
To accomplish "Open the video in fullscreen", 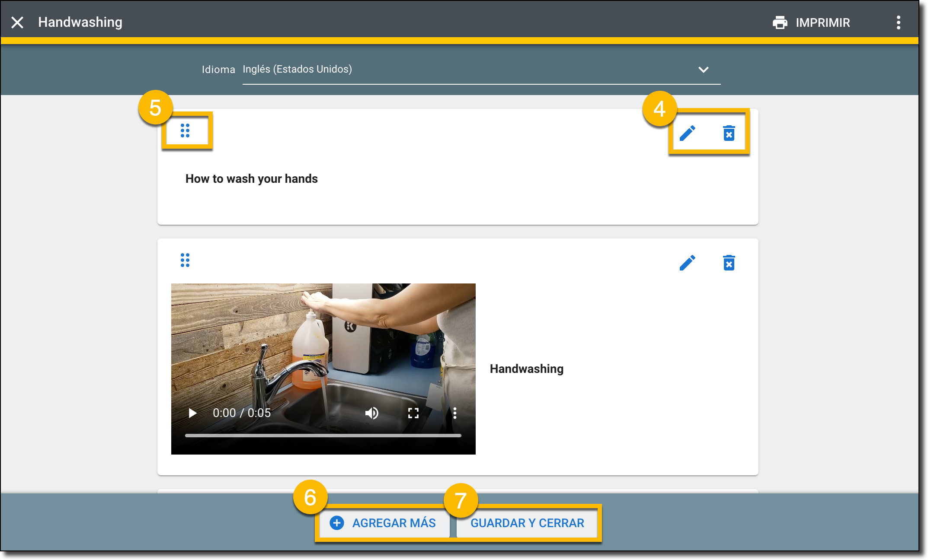I will click(x=413, y=413).
